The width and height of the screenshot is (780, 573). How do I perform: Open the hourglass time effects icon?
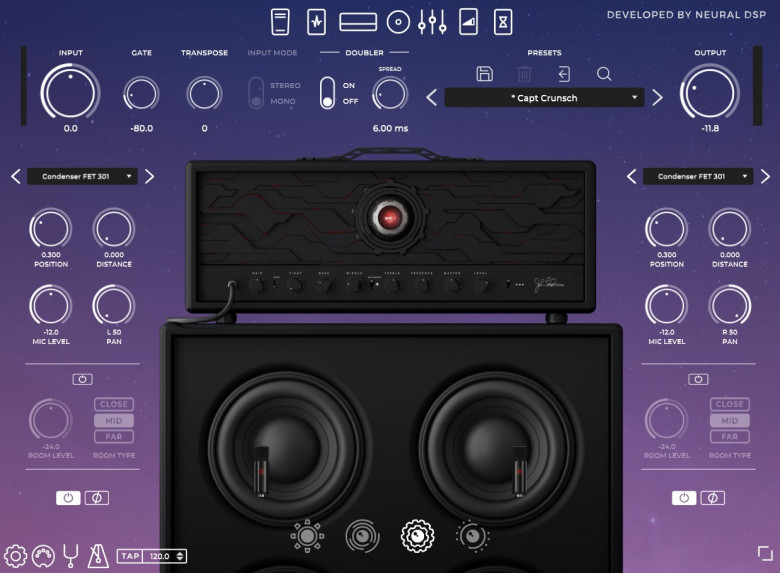tap(503, 22)
